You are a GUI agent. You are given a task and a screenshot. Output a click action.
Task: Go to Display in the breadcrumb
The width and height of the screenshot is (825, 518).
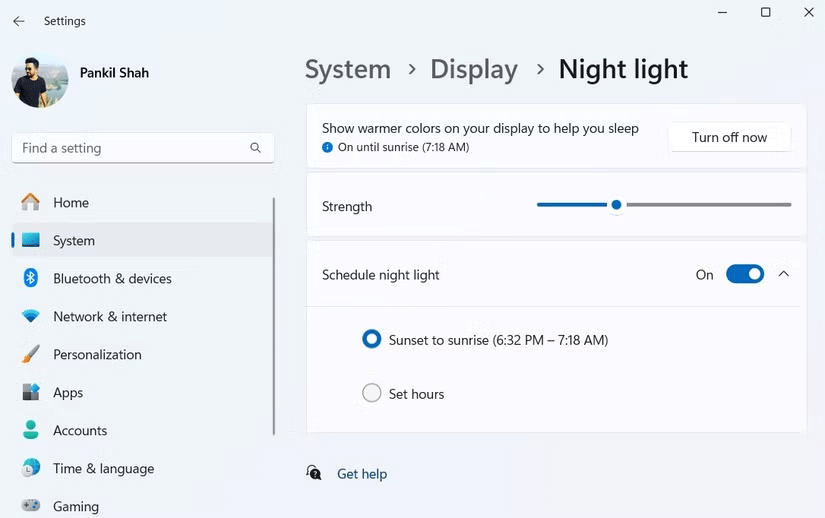coord(474,69)
